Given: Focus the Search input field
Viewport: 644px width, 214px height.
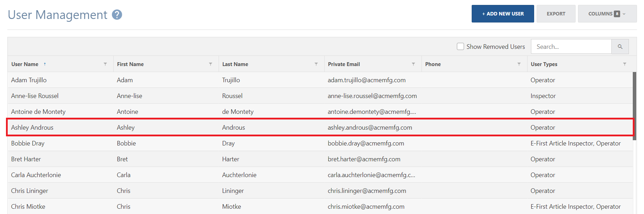Looking at the screenshot, I should click(x=571, y=47).
